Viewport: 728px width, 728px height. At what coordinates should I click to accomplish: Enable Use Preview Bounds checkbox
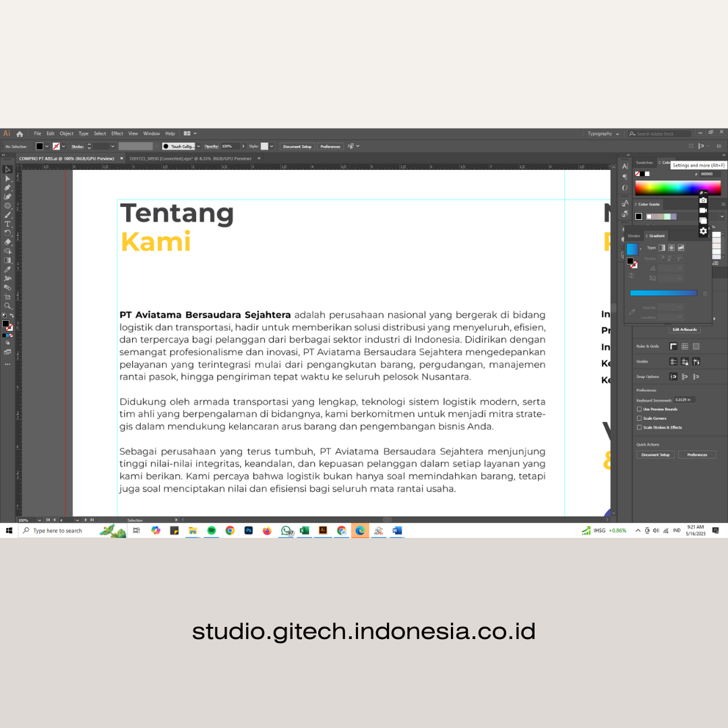coord(639,409)
